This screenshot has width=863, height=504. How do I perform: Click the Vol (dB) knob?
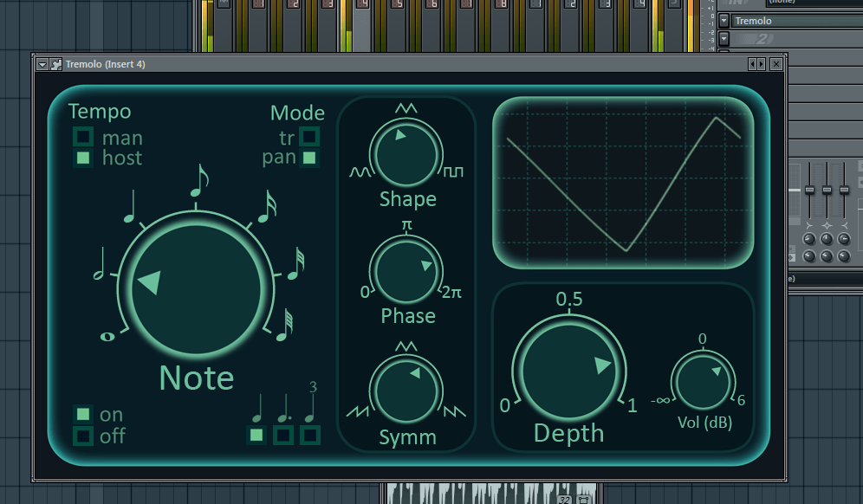coord(703,383)
